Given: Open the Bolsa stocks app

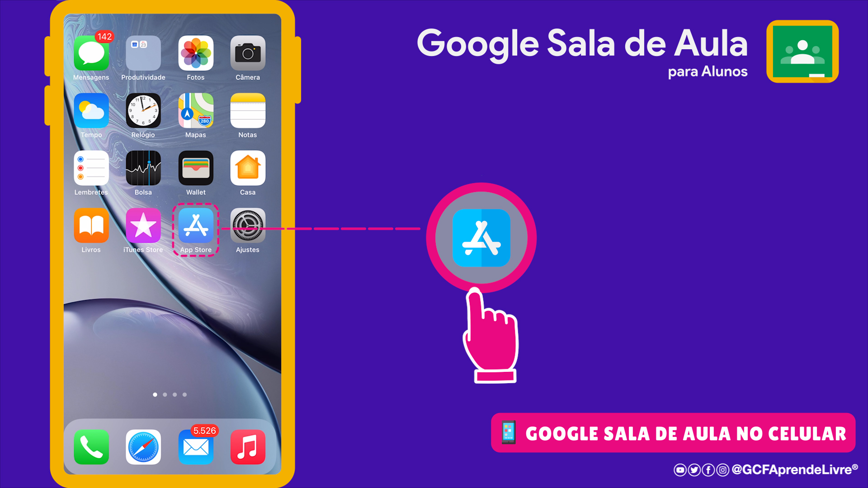Looking at the screenshot, I should 142,169.
